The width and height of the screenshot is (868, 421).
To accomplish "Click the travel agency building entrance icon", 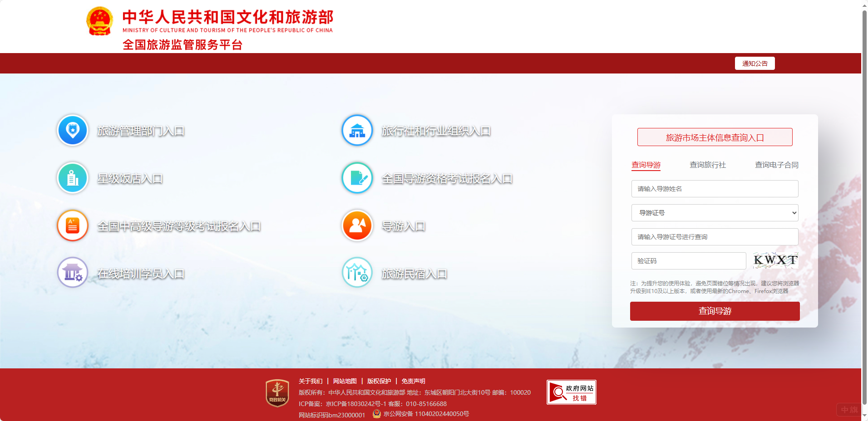I will (x=357, y=131).
